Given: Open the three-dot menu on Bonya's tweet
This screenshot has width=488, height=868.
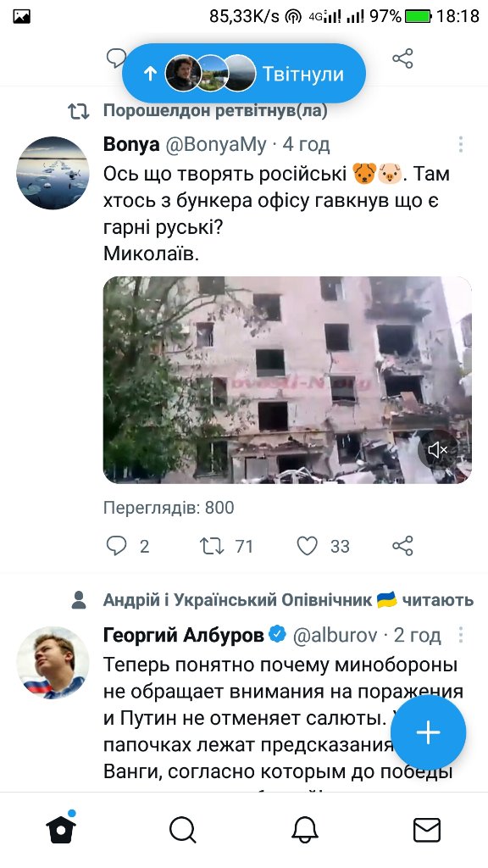Looking at the screenshot, I should [460, 144].
